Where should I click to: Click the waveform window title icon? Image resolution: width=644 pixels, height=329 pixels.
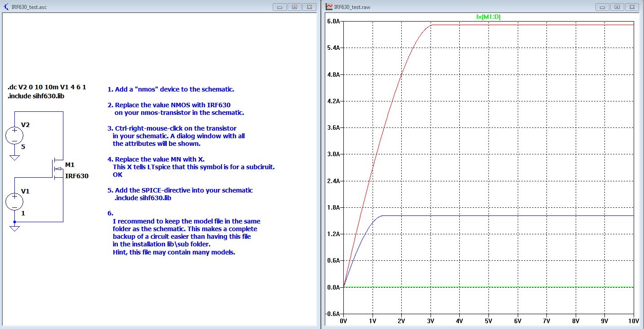point(329,7)
